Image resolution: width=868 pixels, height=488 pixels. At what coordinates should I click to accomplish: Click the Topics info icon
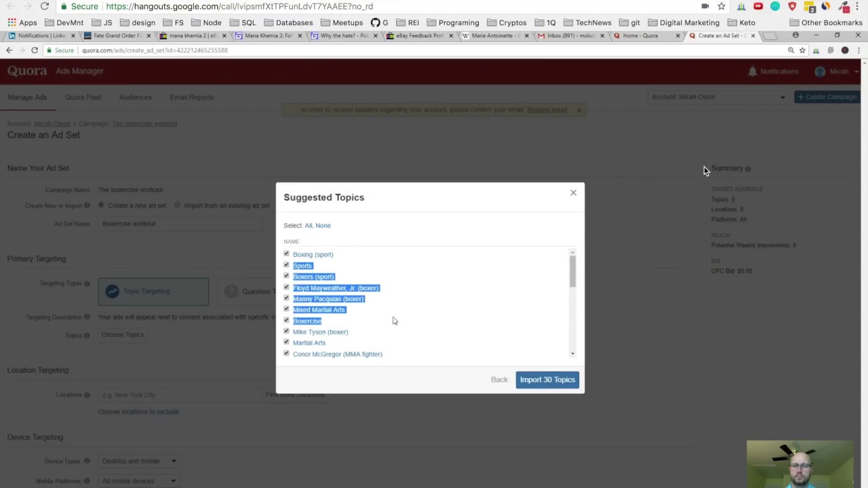(x=87, y=335)
